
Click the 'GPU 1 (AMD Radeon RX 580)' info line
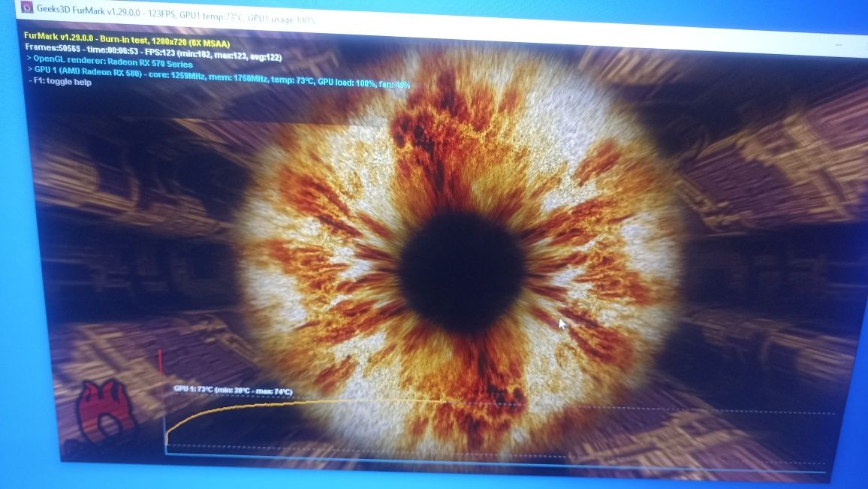pyautogui.click(x=219, y=77)
